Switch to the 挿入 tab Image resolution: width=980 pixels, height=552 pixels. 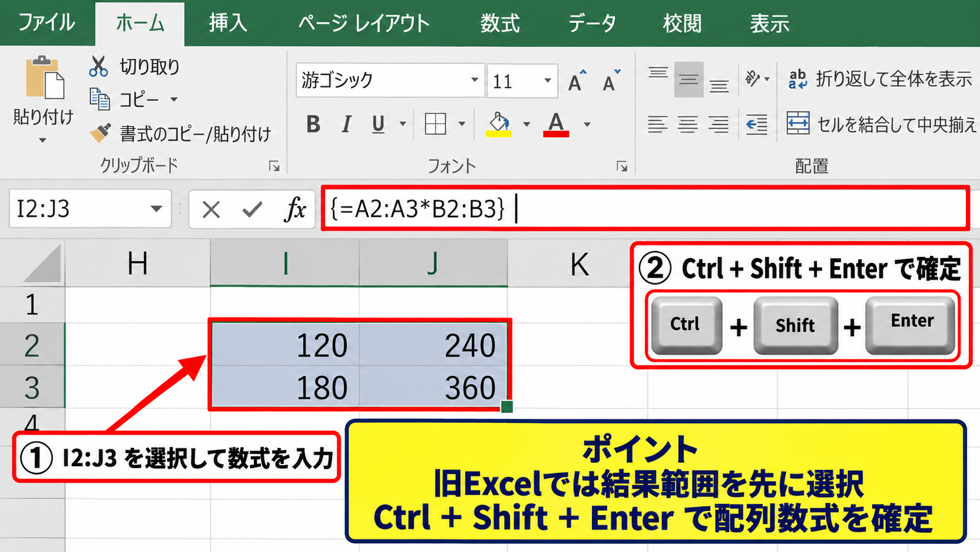(228, 23)
